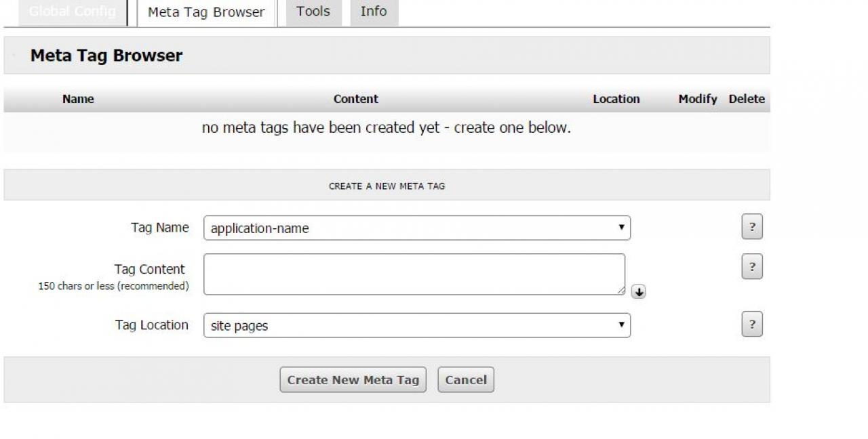868x439 pixels.
Task: Click the help icon beside Tag Content
Action: pyautogui.click(x=751, y=267)
